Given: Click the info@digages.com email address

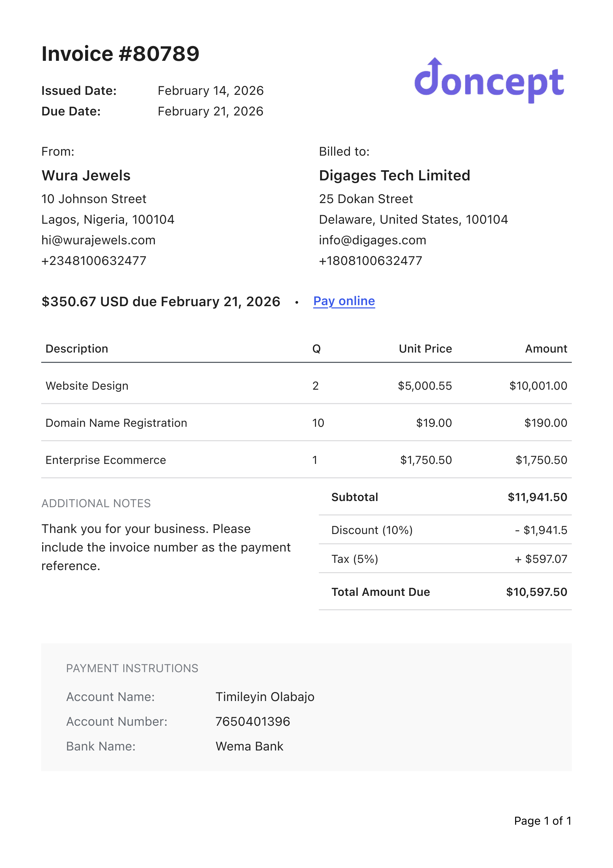Looking at the screenshot, I should click(372, 240).
